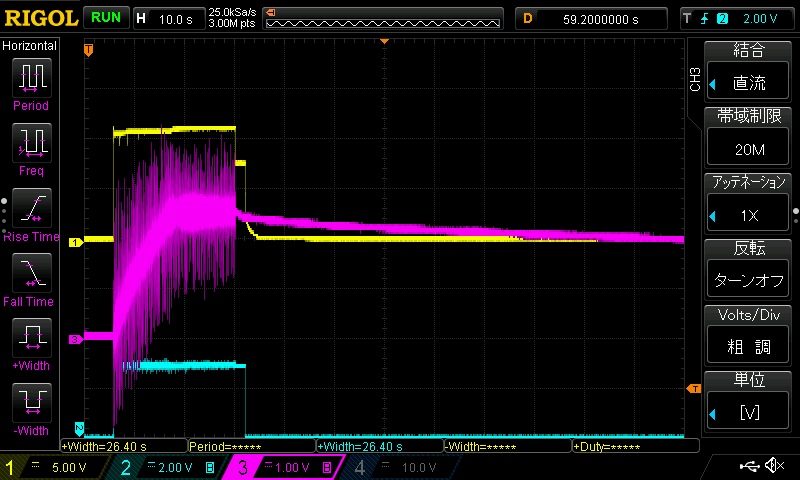Click the yellow channel 1 ground marker
This screenshot has width=800, height=480.
(x=76, y=242)
